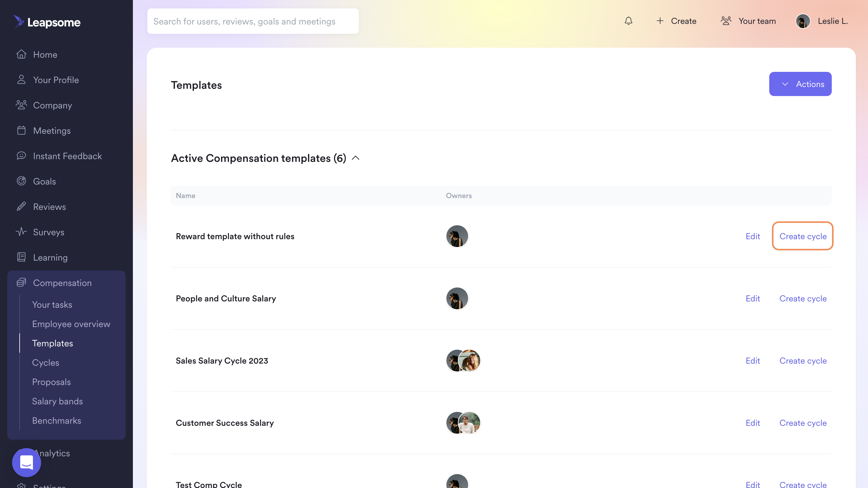Open Leslie L. profile avatar
868x488 pixels.
pyautogui.click(x=803, y=21)
